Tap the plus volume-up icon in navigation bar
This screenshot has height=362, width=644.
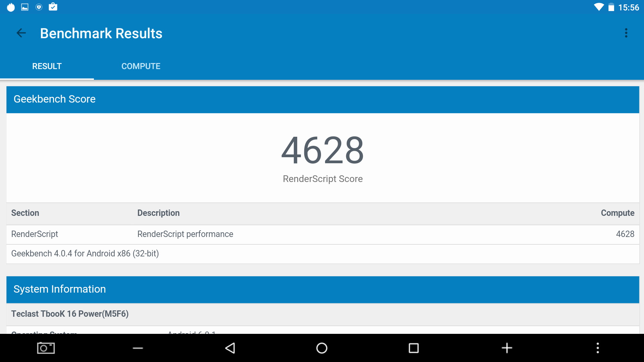point(507,348)
